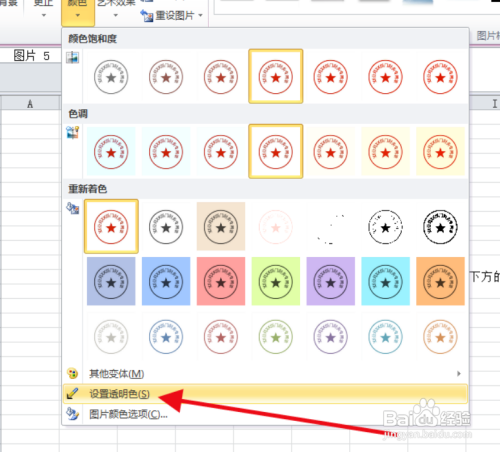This screenshot has height=452, width=500.
Task: Apply the dark purple recolor swatch
Action: point(331,281)
